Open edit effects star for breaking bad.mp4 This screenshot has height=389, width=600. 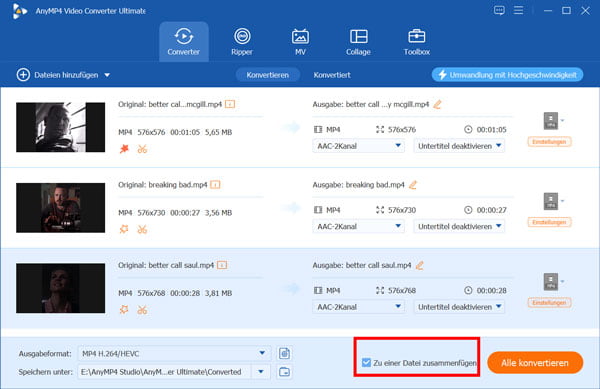tap(124, 229)
